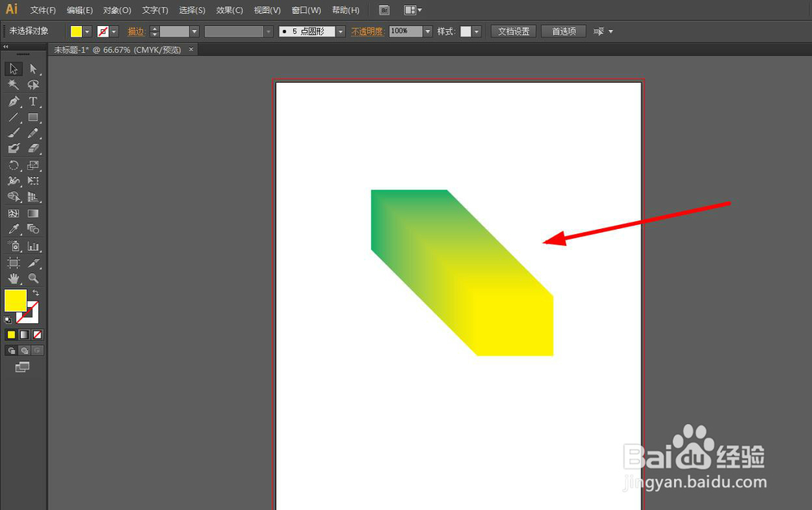
Task: Select the Column Graph tool
Action: (x=33, y=246)
